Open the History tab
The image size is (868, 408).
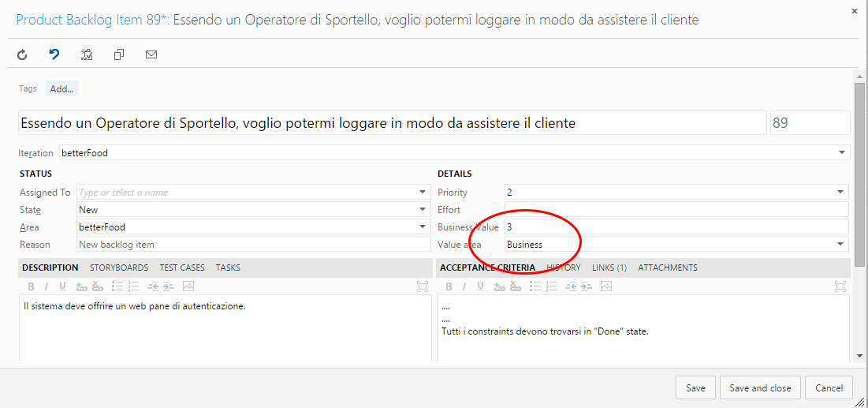(x=564, y=268)
